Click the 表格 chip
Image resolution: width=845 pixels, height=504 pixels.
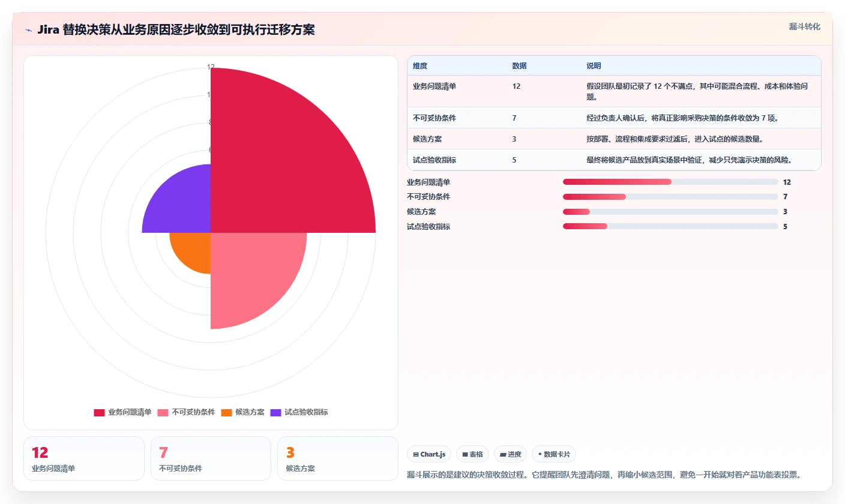point(472,454)
